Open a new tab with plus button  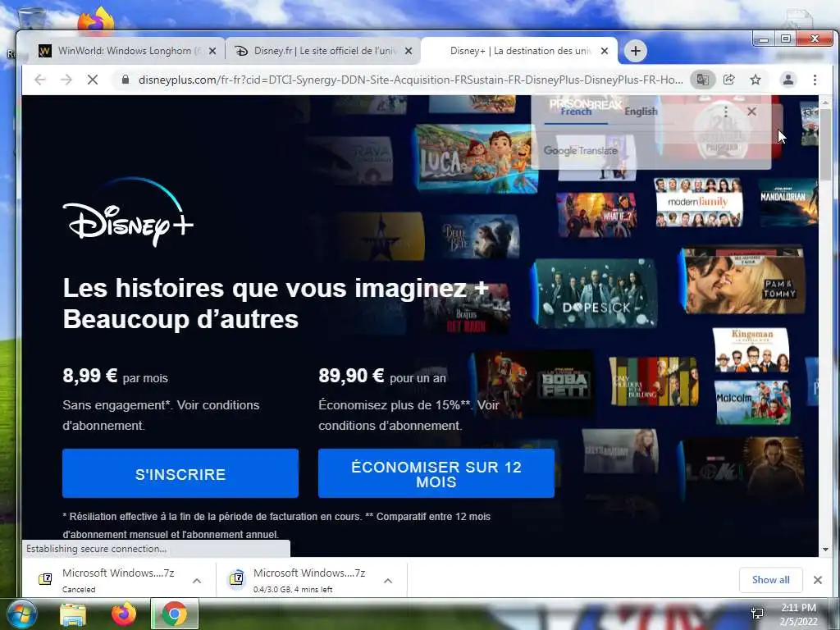pos(636,51)
